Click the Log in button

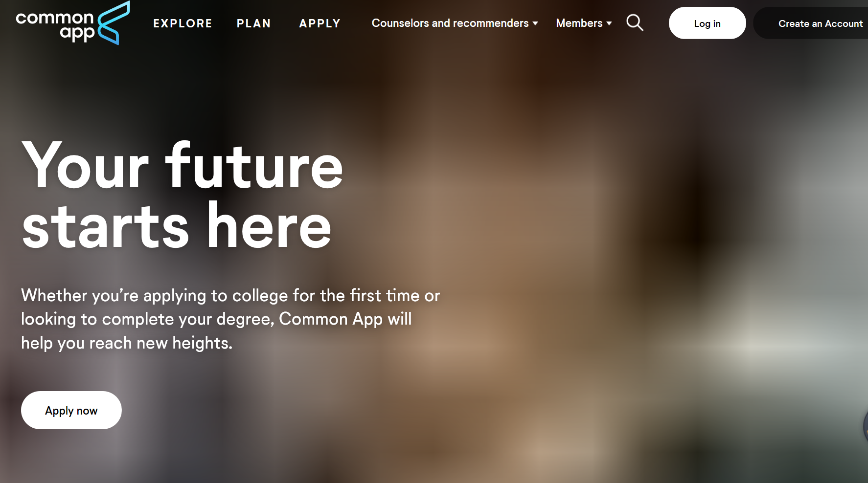707,23
